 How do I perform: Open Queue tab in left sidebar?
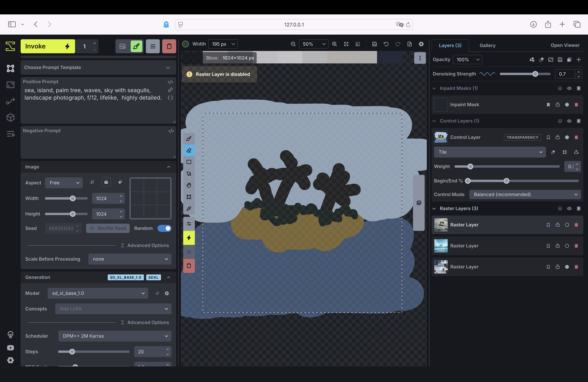click(x=10, y=134)
